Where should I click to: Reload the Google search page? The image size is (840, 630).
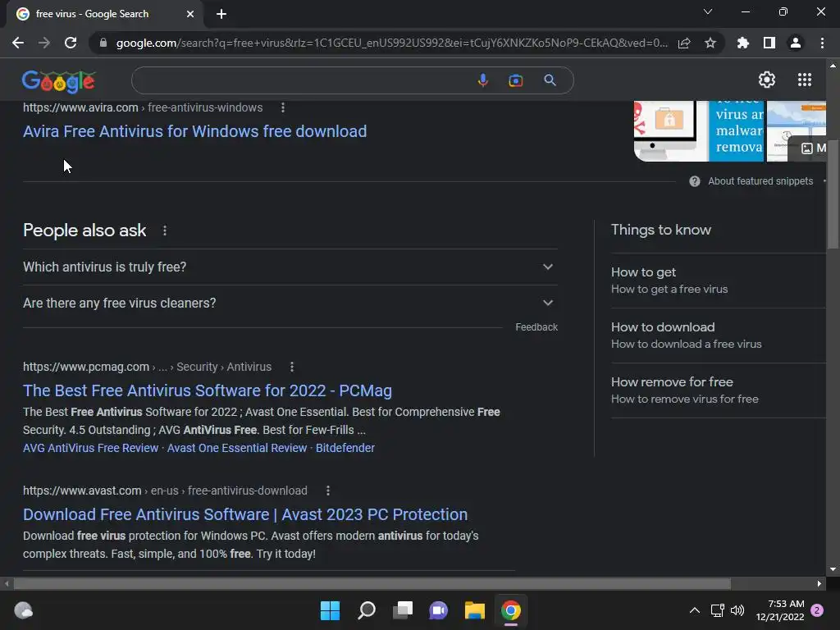coord(71,43)
